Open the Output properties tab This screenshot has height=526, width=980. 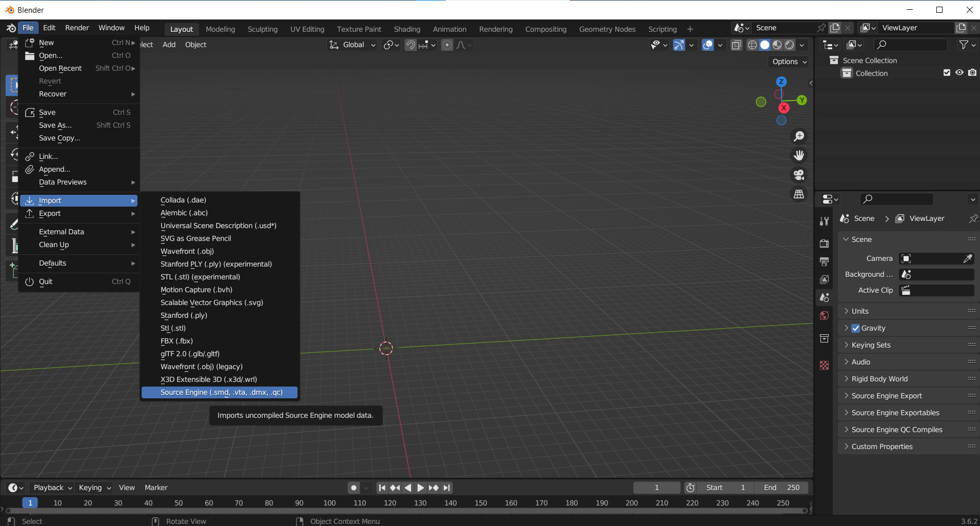(x=825, y=261)
